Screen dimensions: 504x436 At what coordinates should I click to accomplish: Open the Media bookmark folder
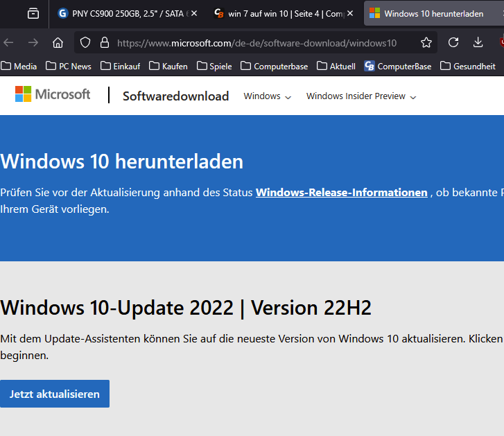(x=19, y=66)
